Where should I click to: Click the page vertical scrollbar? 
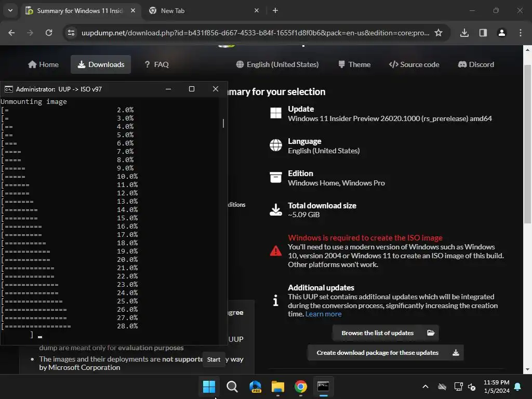coord(527,144)
